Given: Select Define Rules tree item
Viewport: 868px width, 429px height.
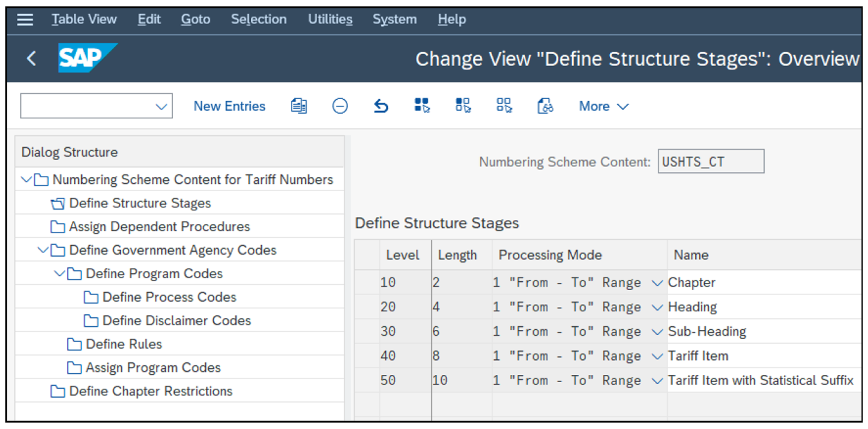Looking at the screenshot, I should [124, 344].
